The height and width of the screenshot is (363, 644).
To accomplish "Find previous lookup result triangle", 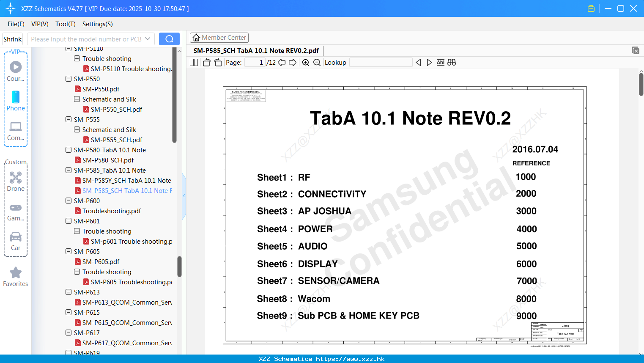I will tap(418, 62).
